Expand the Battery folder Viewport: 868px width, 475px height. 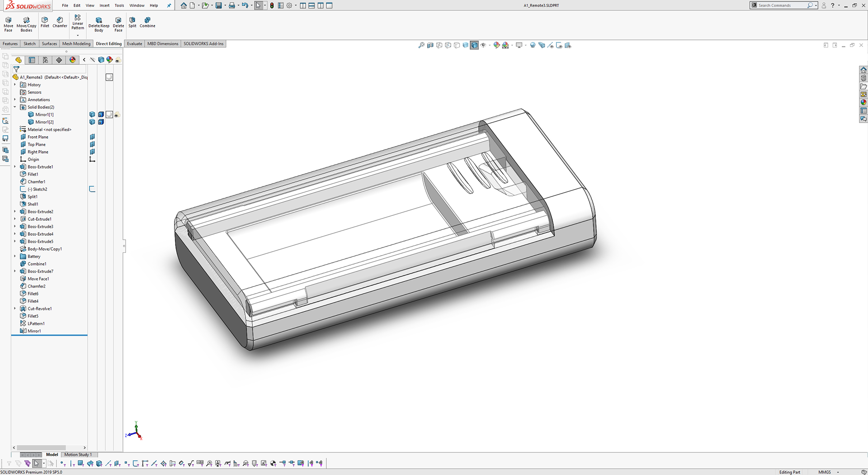[15, 256]
